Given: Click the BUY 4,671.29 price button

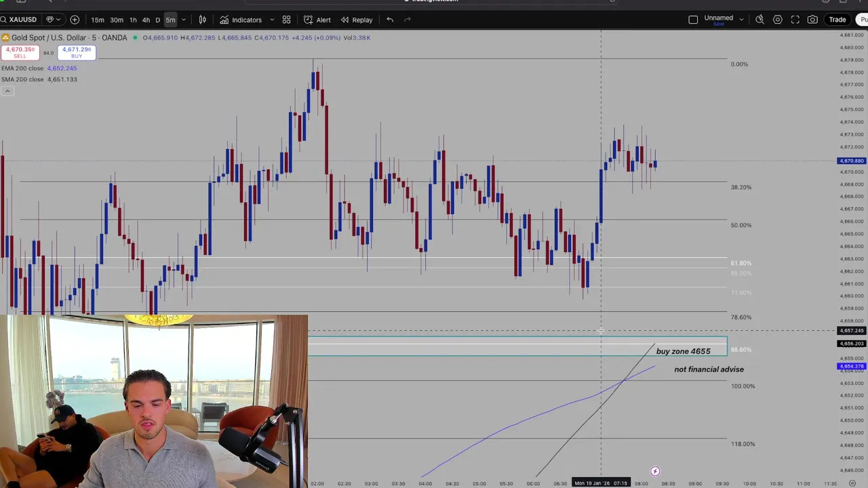Looking at the screenshot, I should click(77, 52).
